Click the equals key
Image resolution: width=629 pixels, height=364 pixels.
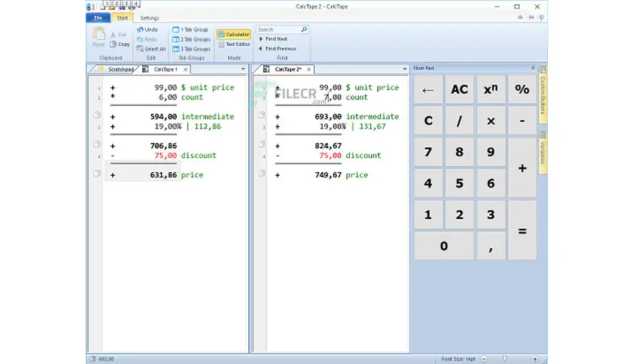point(522,230)
